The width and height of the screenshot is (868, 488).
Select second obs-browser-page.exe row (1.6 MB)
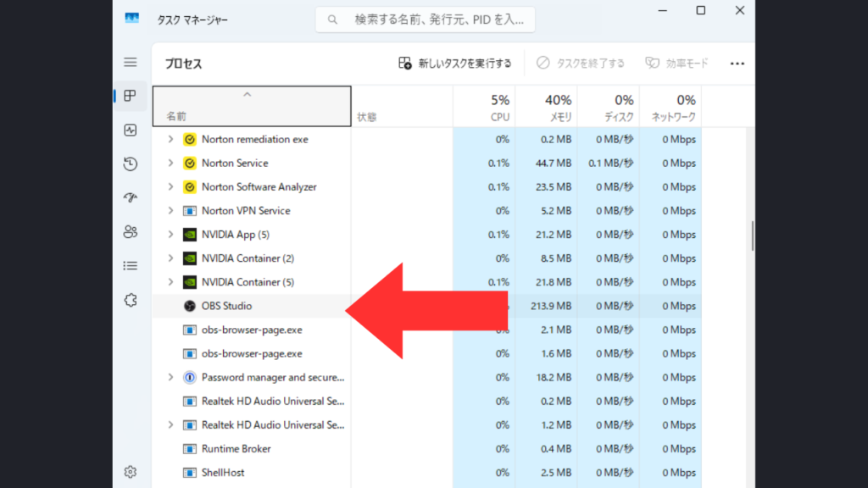427,353
